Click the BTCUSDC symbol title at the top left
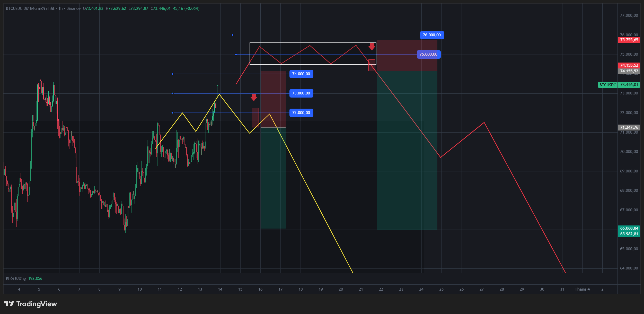644x314 pixels. click(14, 8)
